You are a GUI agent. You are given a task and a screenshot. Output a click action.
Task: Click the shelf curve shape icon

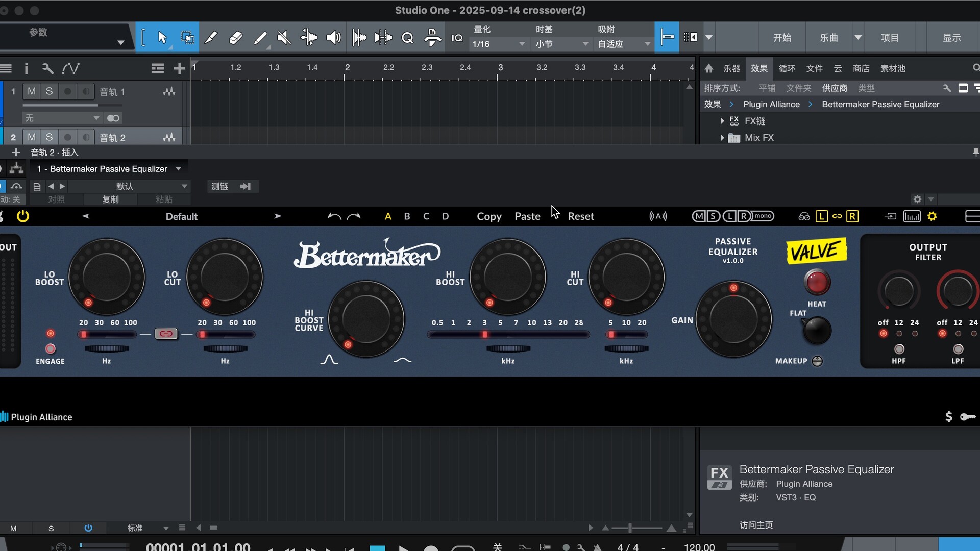click(x=403, y=360)
